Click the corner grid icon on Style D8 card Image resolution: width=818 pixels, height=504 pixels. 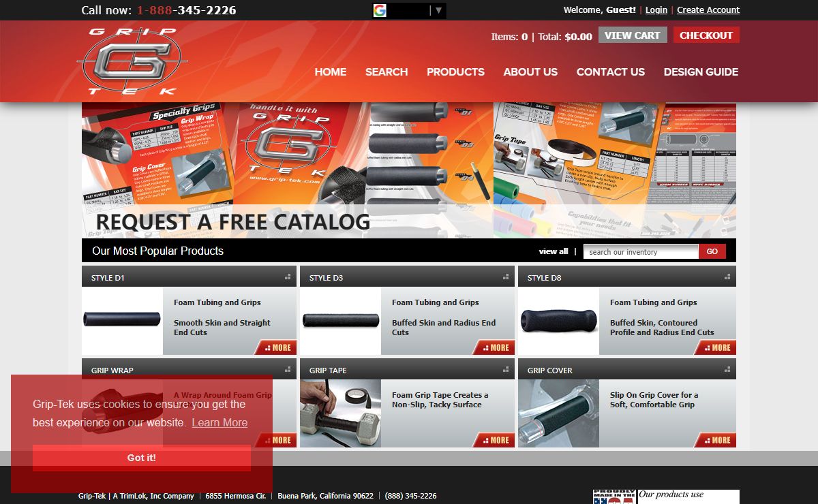[x=727, y=277]
